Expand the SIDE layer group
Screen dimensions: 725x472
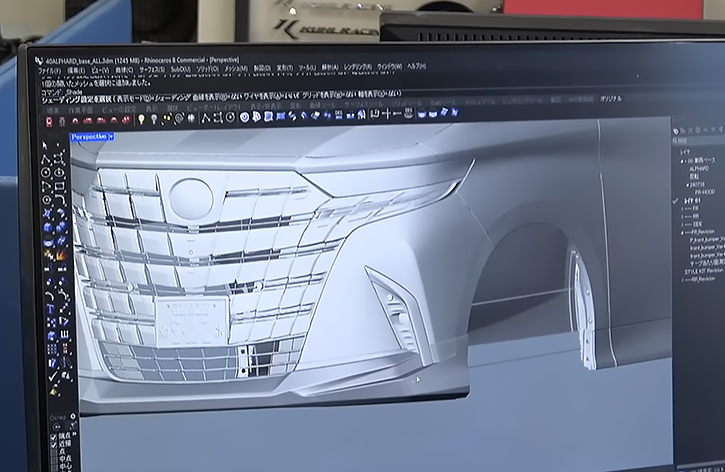(x=682, y=225)
